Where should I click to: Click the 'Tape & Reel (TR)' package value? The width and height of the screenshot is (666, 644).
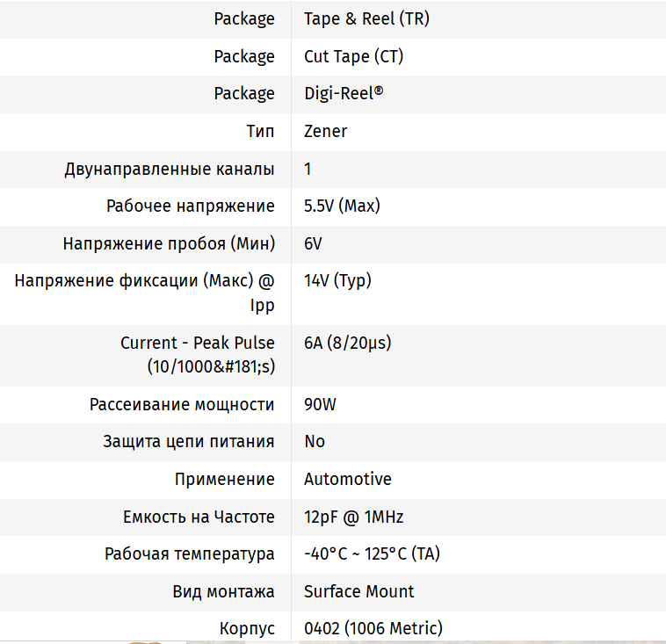[366, 18]
